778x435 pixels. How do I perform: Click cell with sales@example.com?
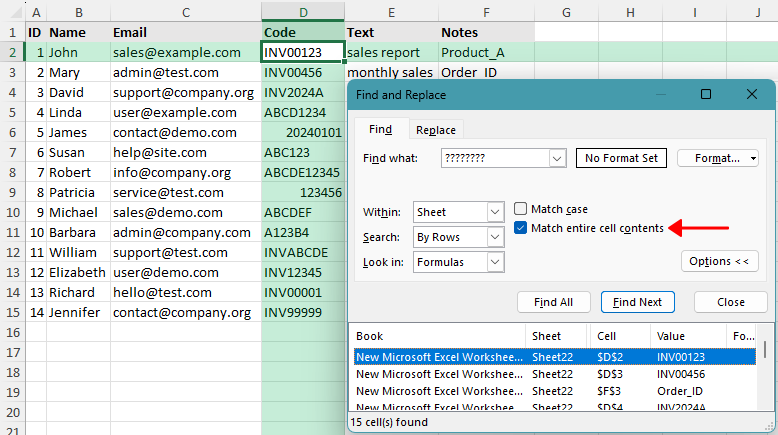coord(186,53)
